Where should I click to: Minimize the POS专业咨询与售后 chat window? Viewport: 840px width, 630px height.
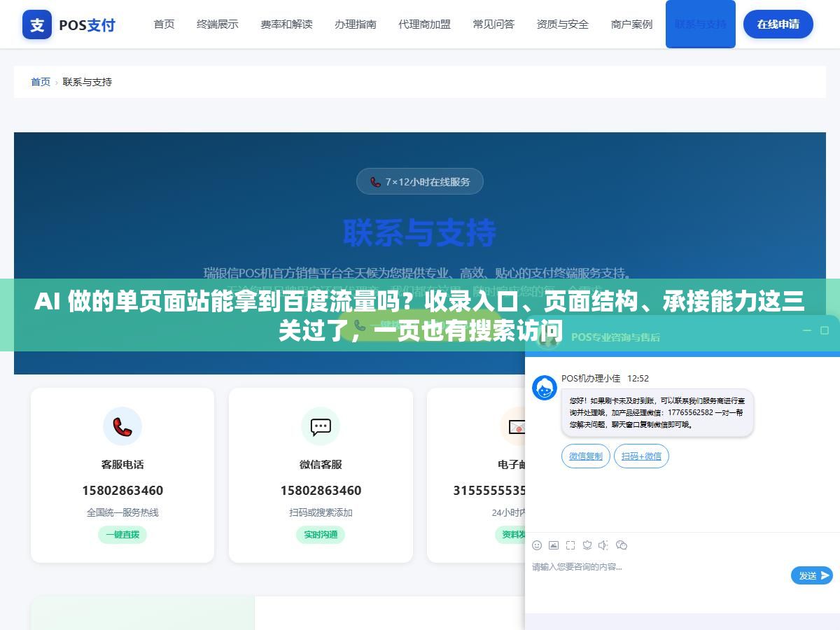807,330
